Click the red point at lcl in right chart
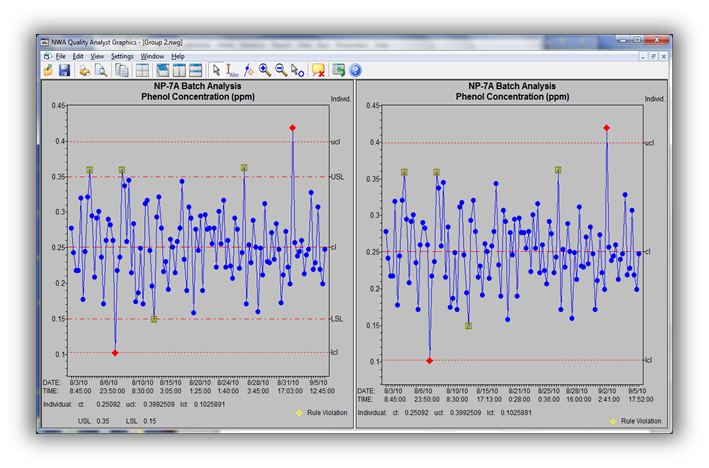Image resolution: width=709 pixels, height=468 pixels. [x=429, y=360]
